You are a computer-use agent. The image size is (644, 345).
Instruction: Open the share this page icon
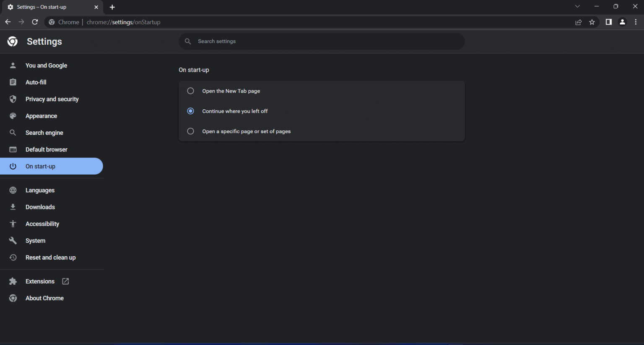579,22
